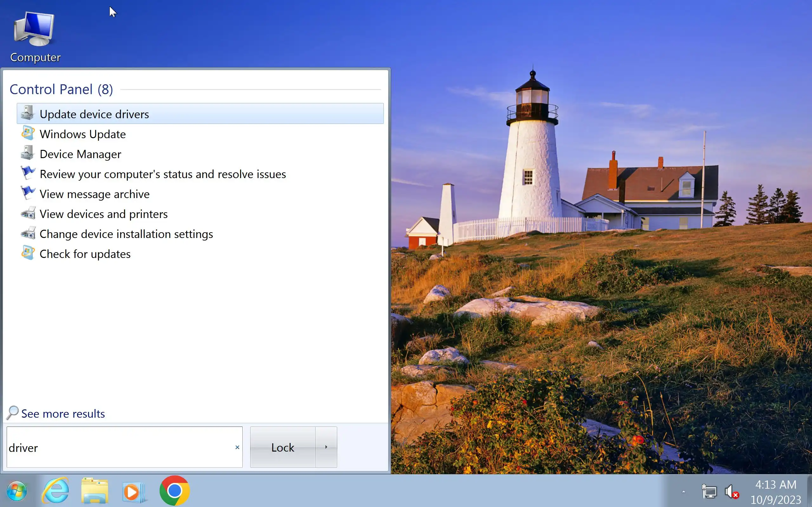Clear the search box with X
The height and width of the screenshot is (507, 812).
(237, 447)
